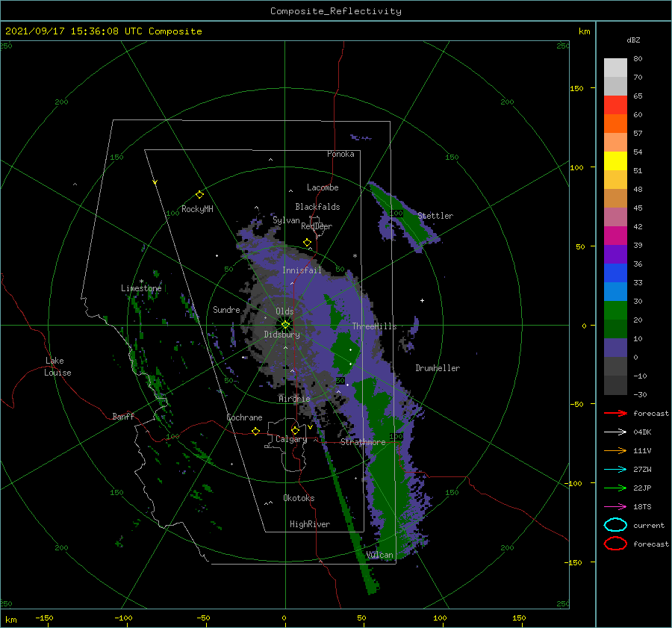Click the white 04DK arrow in legend
The height and width of the screenshot is (628, 672).
(x=615, y=432)
